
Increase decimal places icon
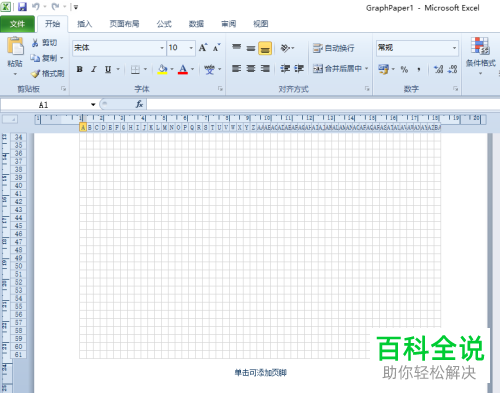pyautogui.click(x=438, y=69)
